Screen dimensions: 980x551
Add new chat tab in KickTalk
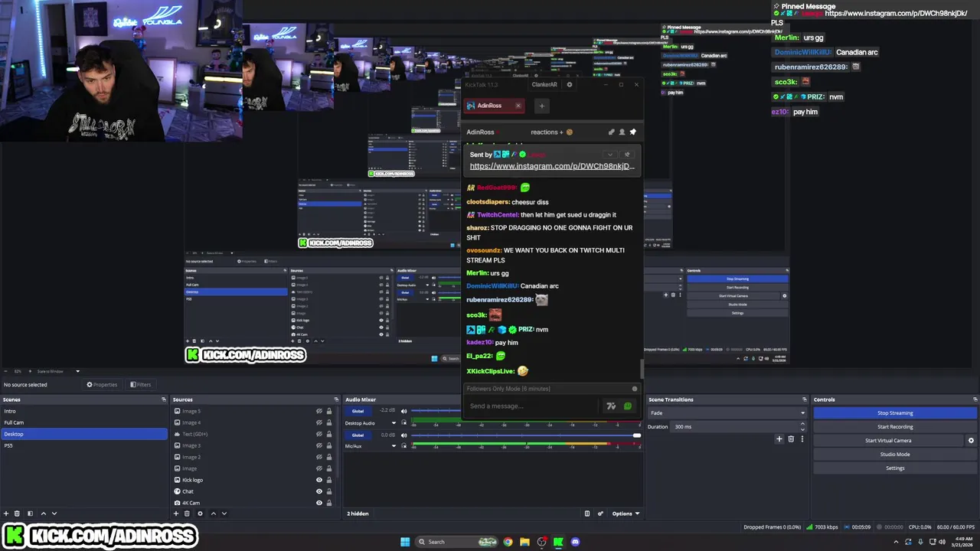(x=541, y=106)
